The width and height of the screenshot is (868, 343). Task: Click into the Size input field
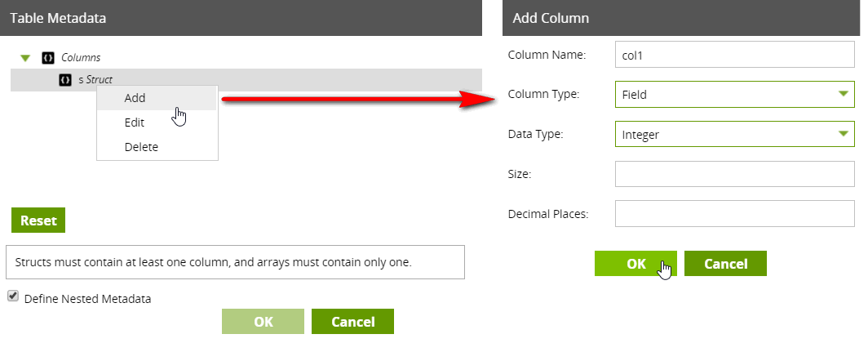coord(734,174)
